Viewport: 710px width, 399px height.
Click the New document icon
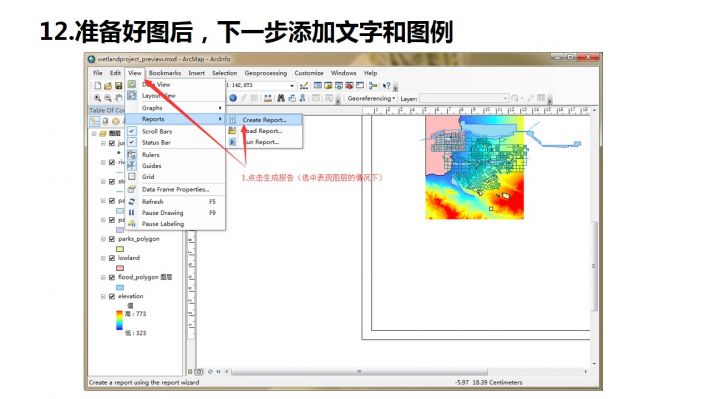tap(97, 86)
